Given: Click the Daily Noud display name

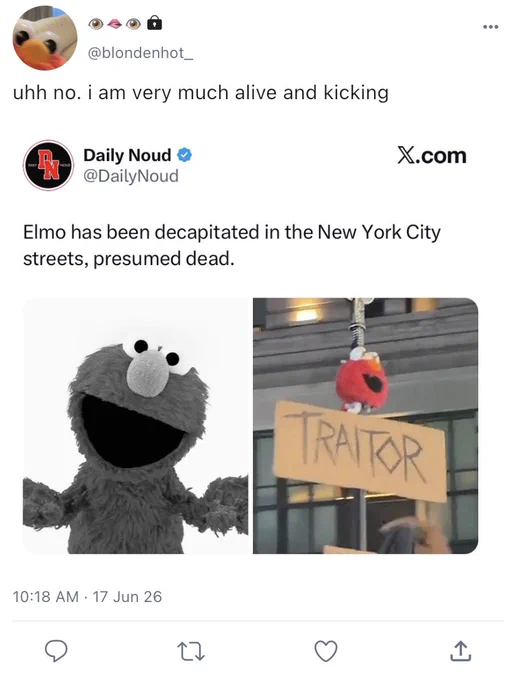Looking at the screenshot, I should [127, 155].
